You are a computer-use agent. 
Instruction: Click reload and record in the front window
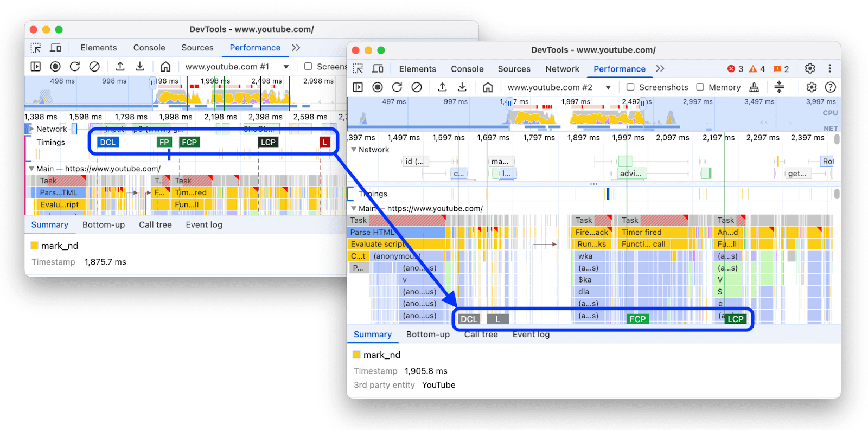(397, 87)
